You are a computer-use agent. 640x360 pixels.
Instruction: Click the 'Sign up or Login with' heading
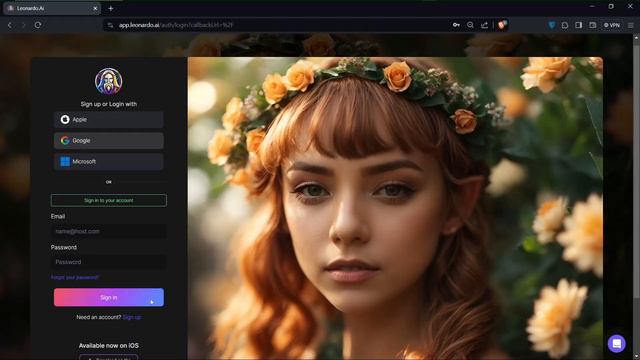[109, 104]
